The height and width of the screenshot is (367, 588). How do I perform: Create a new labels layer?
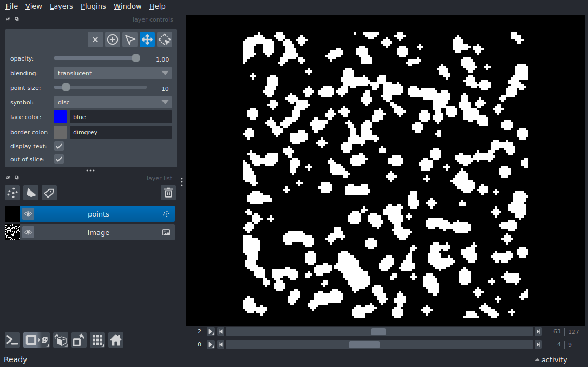(49, 193)
